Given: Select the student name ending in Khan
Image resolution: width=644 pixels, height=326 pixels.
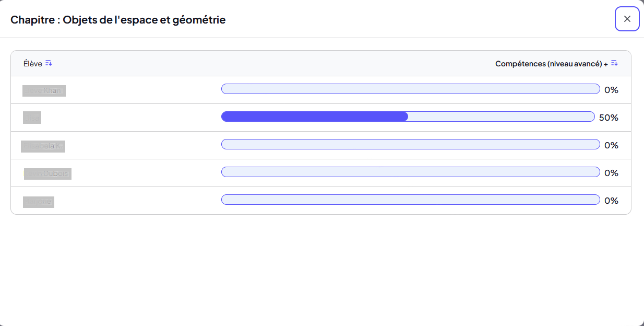Looking at the screenshot, I should [44, 90].
